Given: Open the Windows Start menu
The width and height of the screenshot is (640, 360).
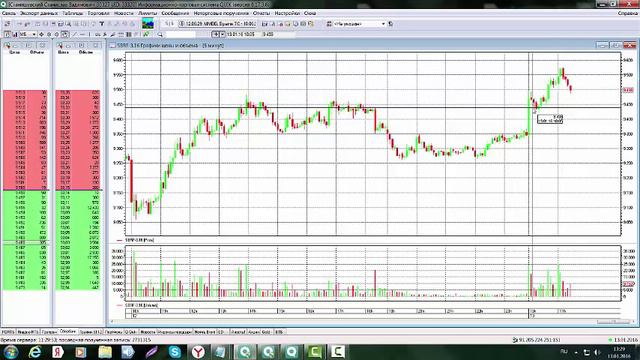Looking at the screenshot, I should (11, 352).
